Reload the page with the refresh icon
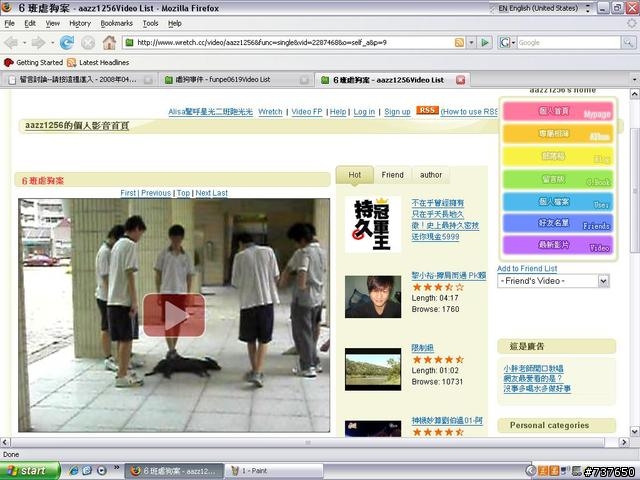Screen dimensions: 640x480 (67, 42)
